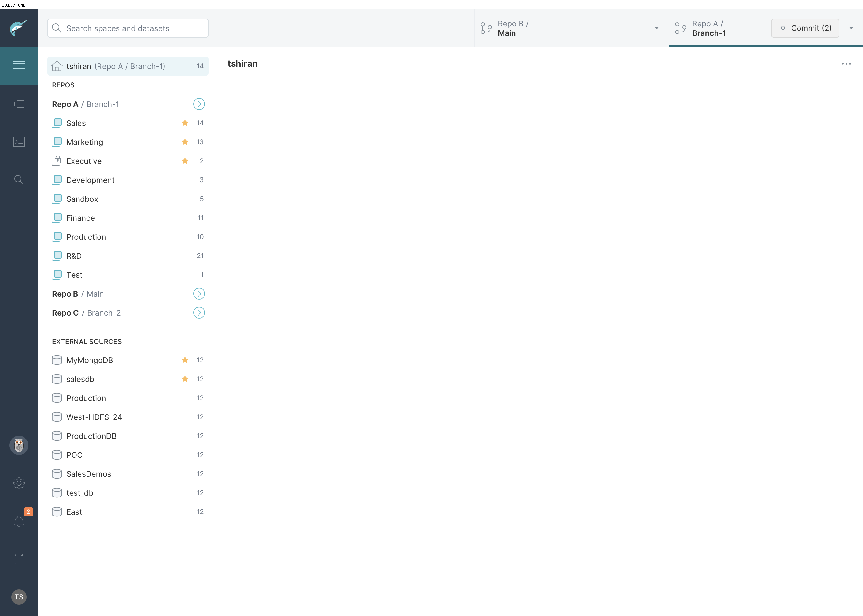Open more options ellipsis for tshiran

(x=846, y=64)
